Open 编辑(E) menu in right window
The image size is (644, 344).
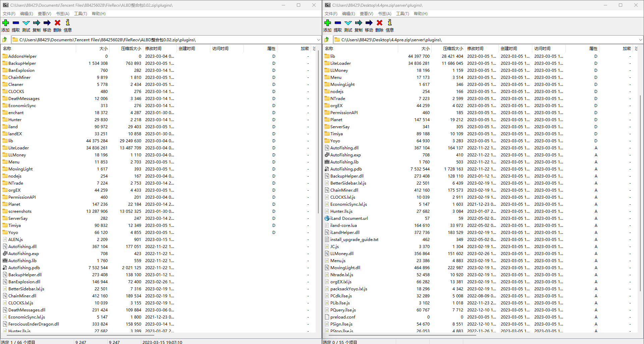[348, 14]
